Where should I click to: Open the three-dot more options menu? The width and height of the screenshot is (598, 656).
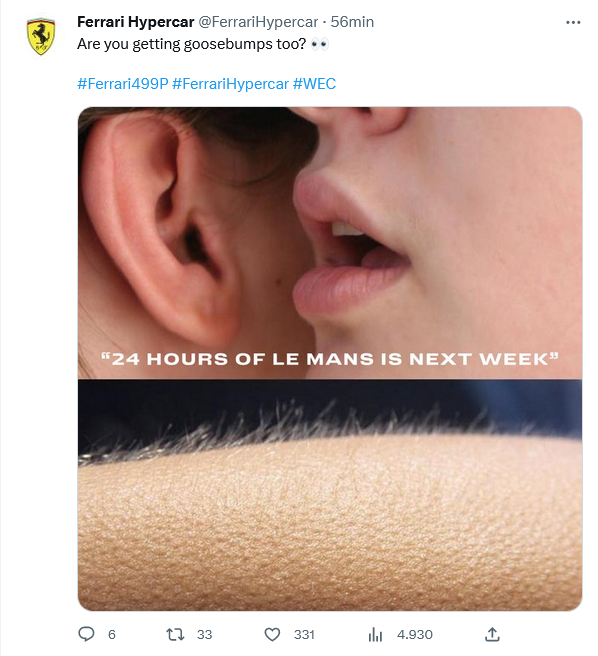click(x=573, y=22)
